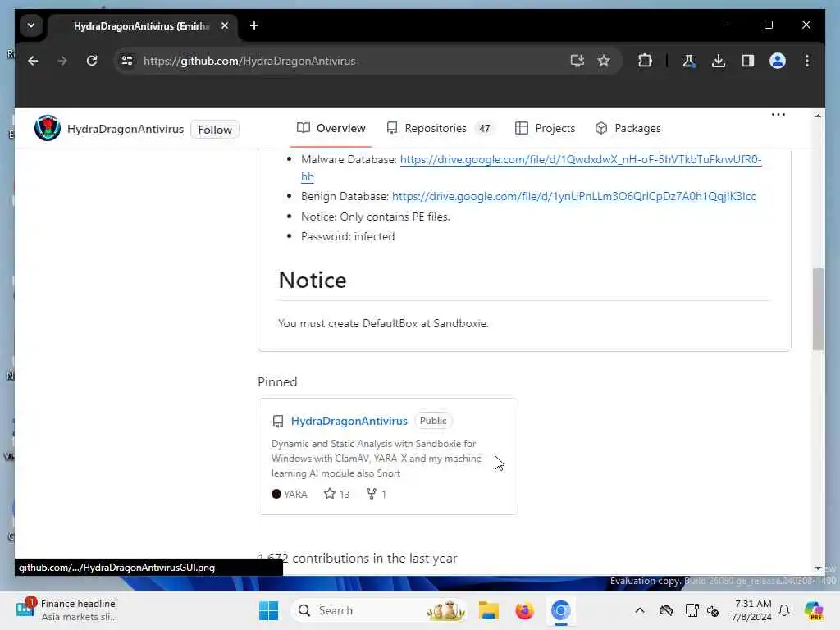Viewport: 840px width, 630px height.
Task: Click the 'Notice: Only contains PE files.' line
Action: (x=375, y=217)
